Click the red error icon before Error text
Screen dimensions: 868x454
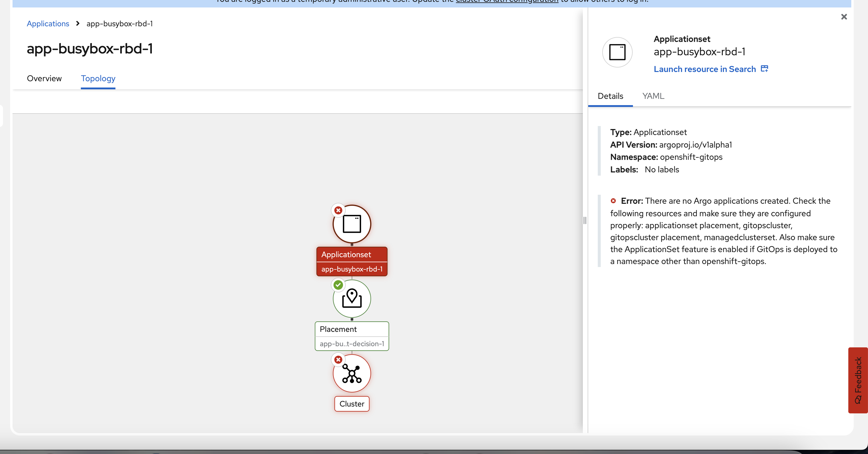(613, 201)
